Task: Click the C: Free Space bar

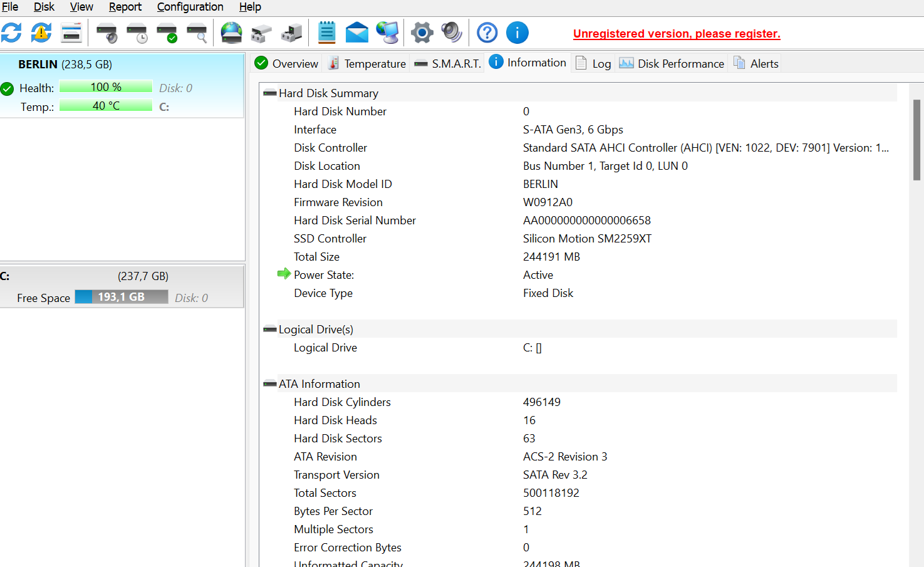Action: coord(121,297)
